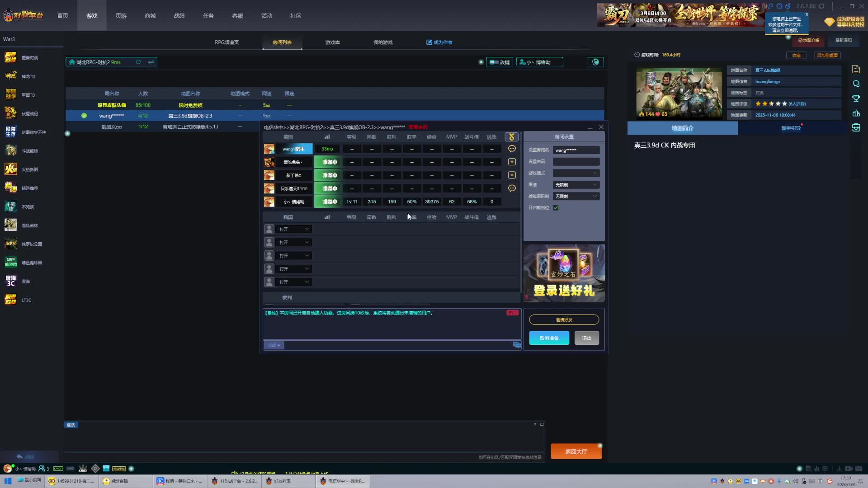Expand first 打开 slot dropdown
The height and width of the screenshot is (488, 868).
tap(294, 229)
